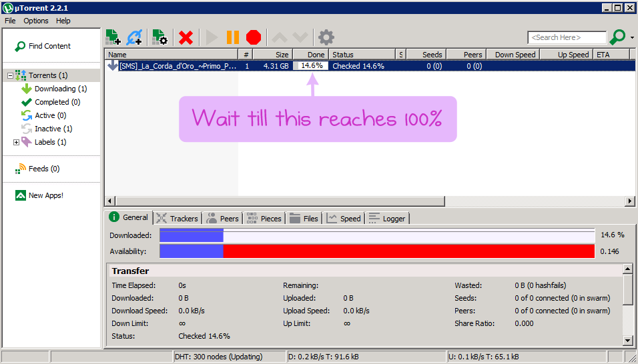Click the Move Down Queue arrow icon
The height and width of the screenshot is (364, 638).
click(x=300, y=37)
